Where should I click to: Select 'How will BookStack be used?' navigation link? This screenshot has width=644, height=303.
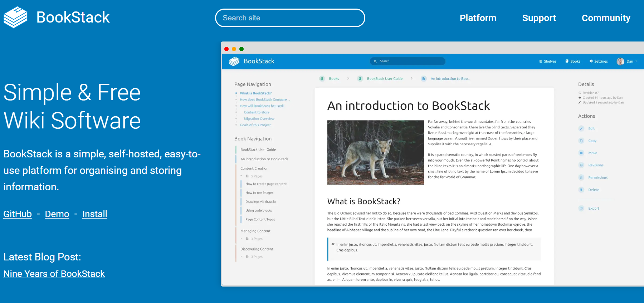pos(262,106)
